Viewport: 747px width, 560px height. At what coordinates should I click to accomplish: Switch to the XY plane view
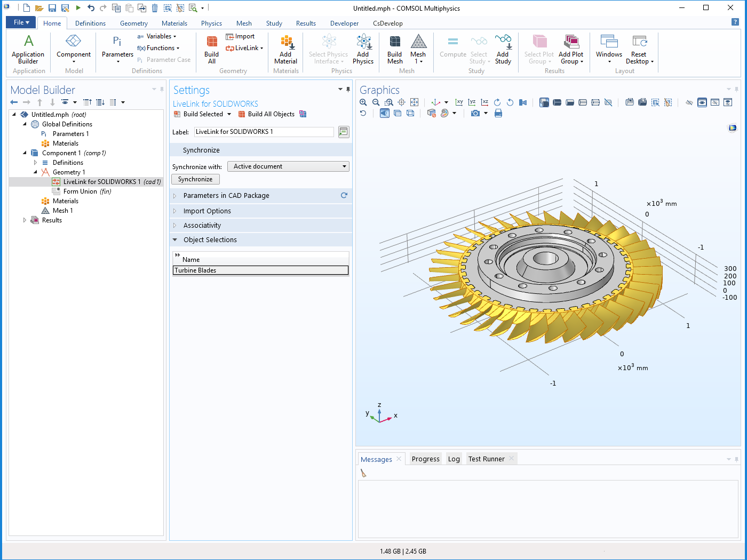coord(459,102)
